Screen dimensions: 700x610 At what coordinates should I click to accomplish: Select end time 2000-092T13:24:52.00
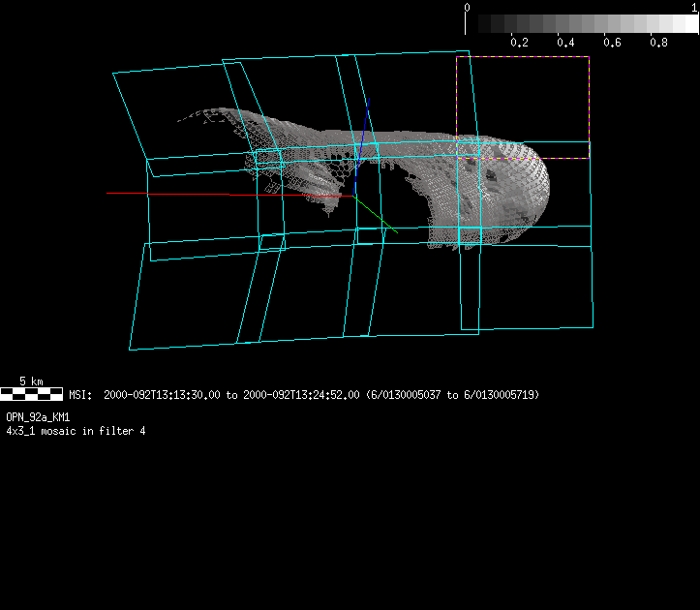(301, 395)
